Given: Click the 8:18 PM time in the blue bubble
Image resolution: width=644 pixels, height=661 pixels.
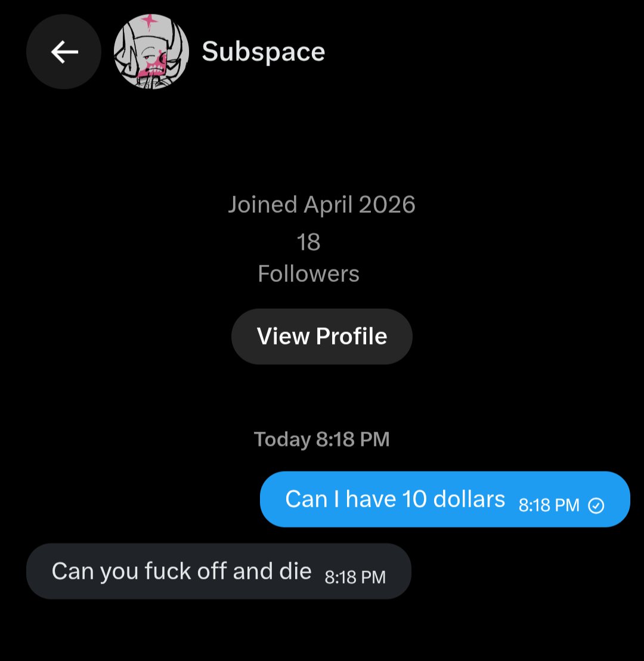Looking at the screenshot, I should [x=549, y=505].
